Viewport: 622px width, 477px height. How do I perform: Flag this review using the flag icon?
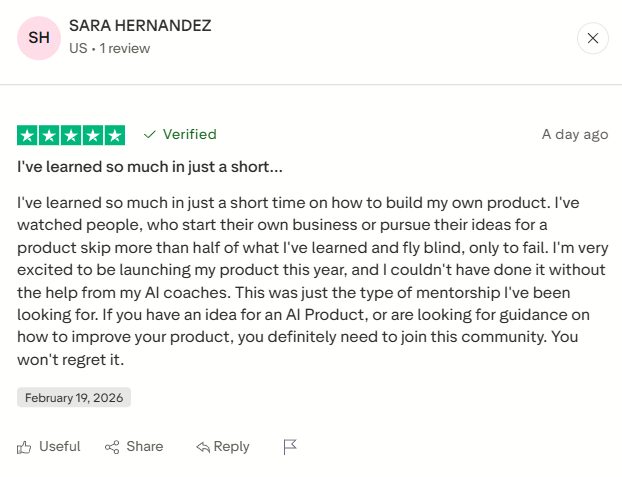290,447
